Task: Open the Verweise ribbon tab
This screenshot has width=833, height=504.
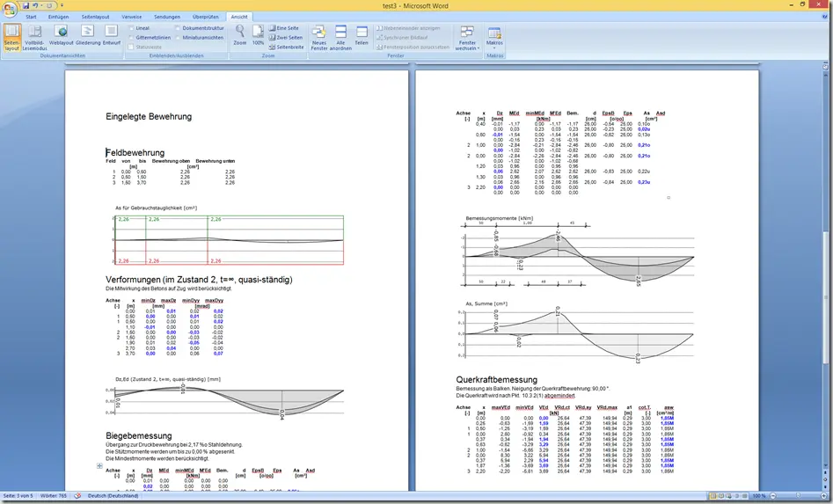Action: click(x=132, y=17)
